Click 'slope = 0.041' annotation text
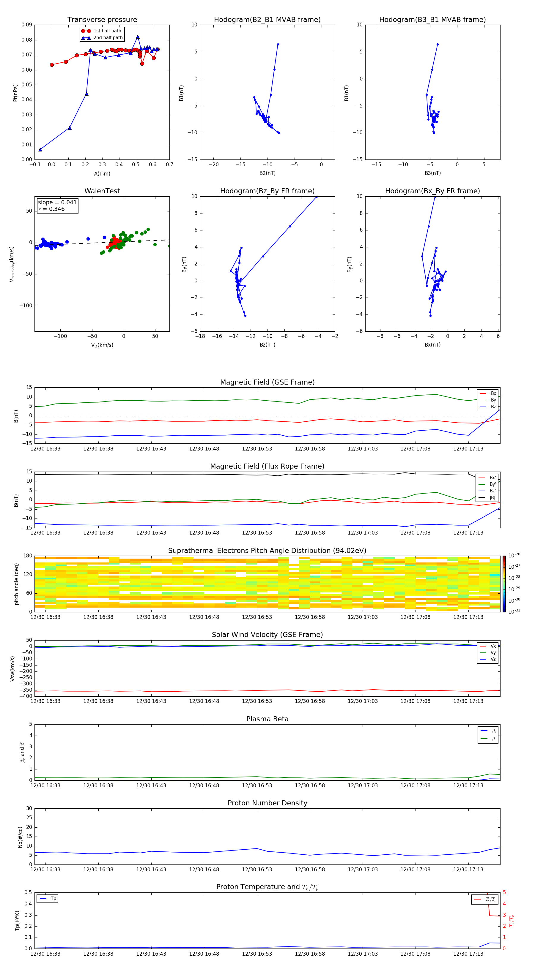 click(57, 203)
